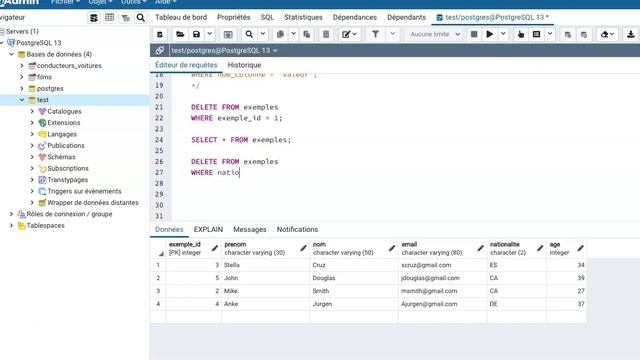This screenshot has width=640, height=360.
Task: Switch to the Propriétés tab
Action: 233,17
